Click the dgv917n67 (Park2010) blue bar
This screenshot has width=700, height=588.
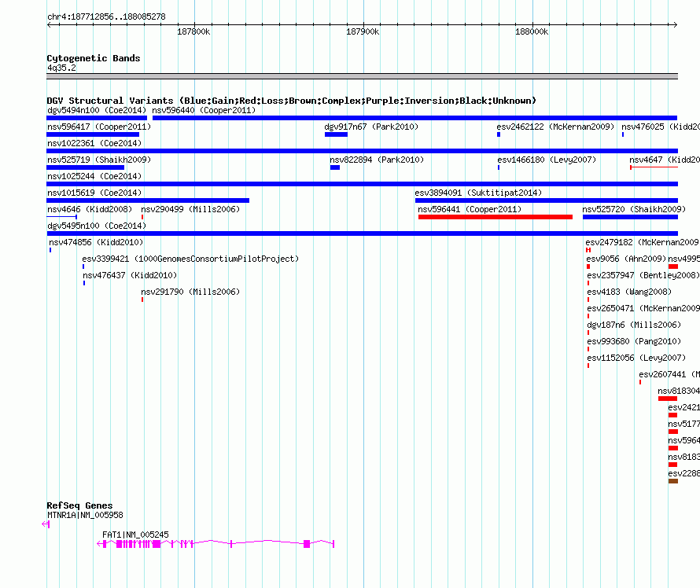coord(336,134)
